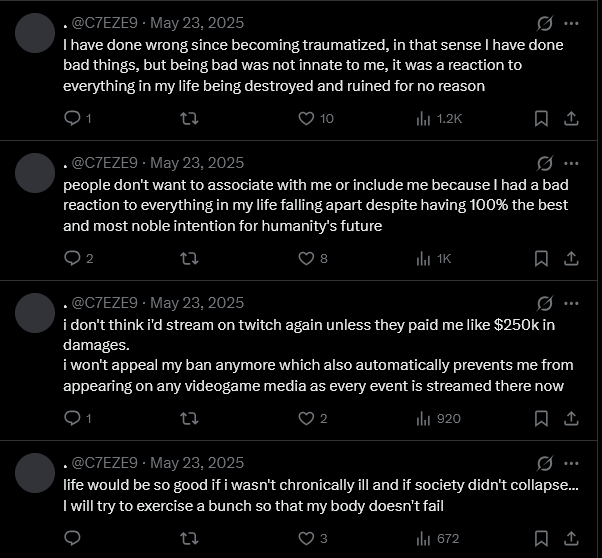The width and height of the screenshot is (602, 558).
Task: Open Grok icon on the twitch ban post
Action: (545, 303)
